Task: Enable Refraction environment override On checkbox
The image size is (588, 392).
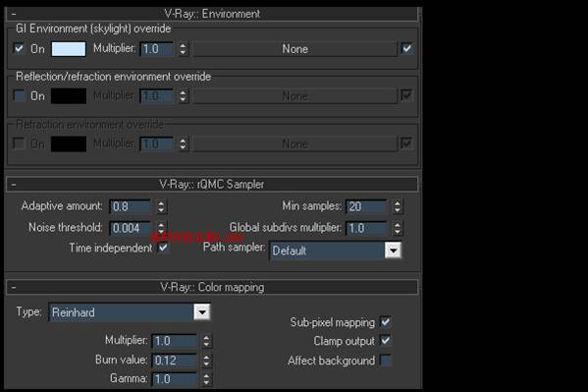Action: [19, 143]
